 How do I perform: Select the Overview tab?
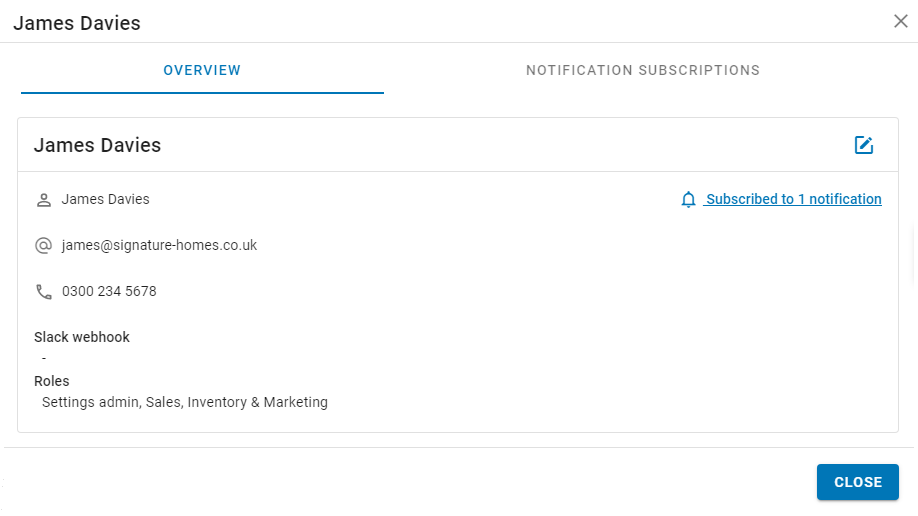[x=202, y=70]
